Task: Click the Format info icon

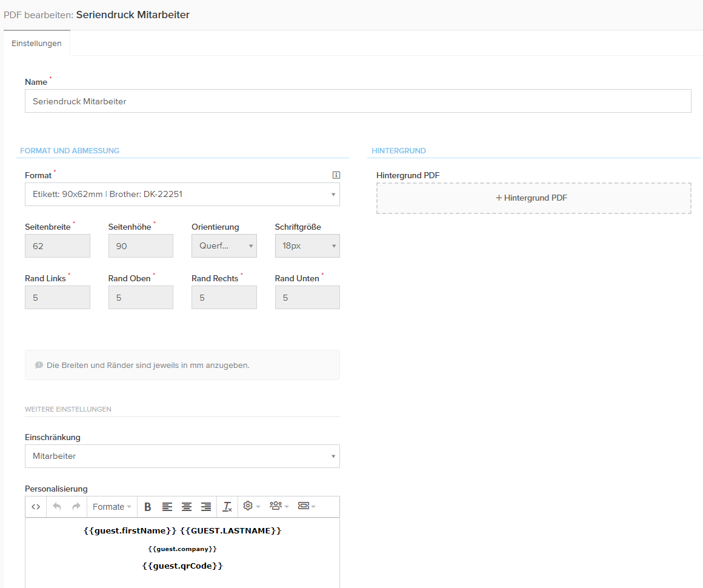Action: pos(336,175)
